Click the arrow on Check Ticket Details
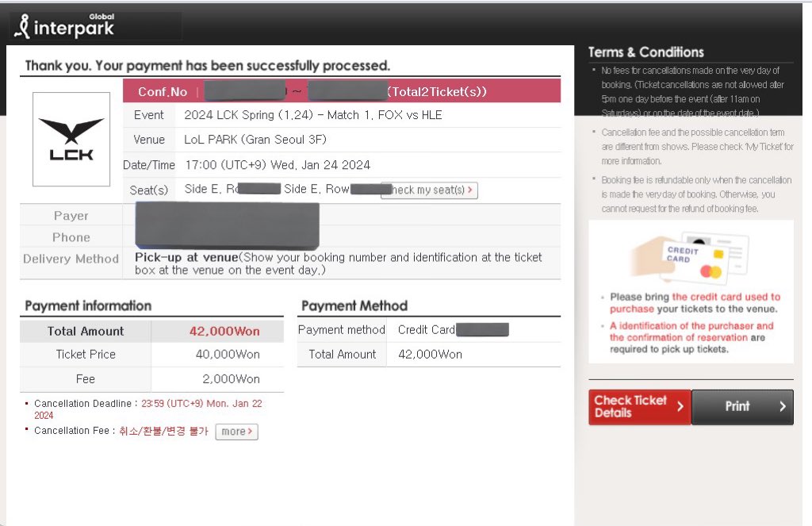812x526 pixels. [x=680, y=407]
